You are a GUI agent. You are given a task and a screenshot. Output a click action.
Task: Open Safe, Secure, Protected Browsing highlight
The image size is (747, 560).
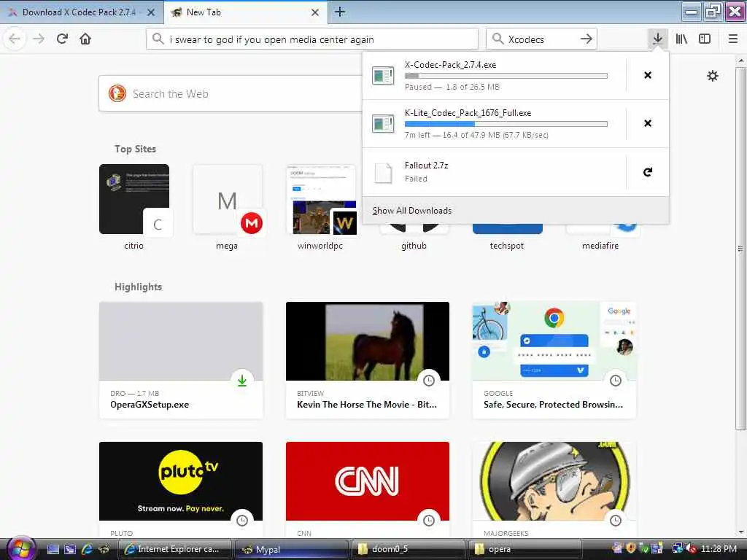pyautogui.click(x=554, y=360)
